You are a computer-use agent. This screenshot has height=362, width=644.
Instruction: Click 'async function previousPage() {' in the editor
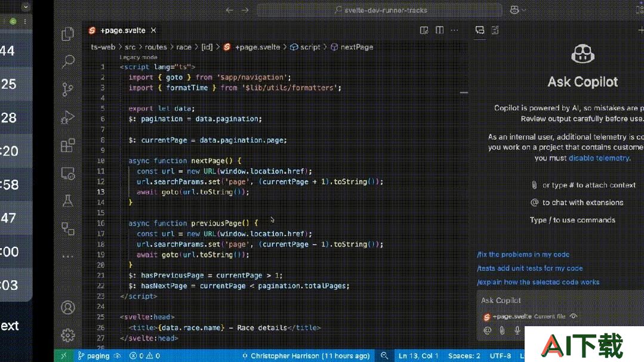click(x=193, y=223)
